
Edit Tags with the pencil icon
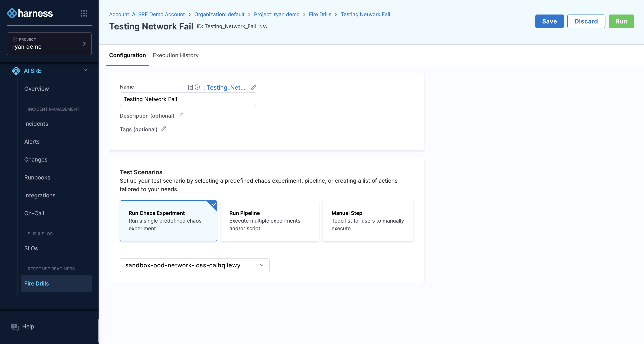pyautogui.click(x=163, y=129)
